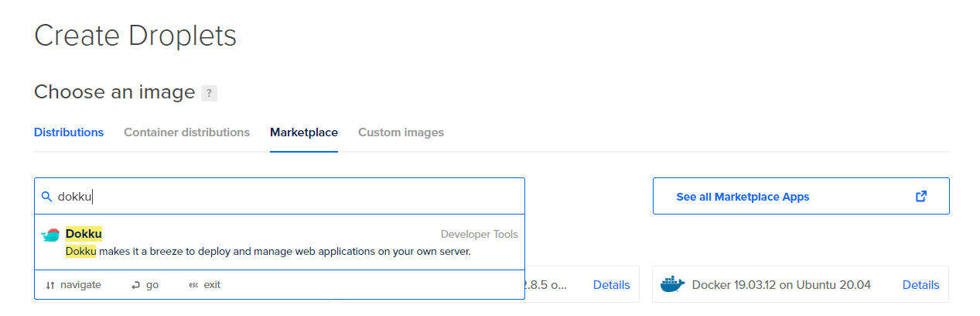Open Details link on the partially hidden card
This screenshot has width=980, height=316.
pos(611,285)
